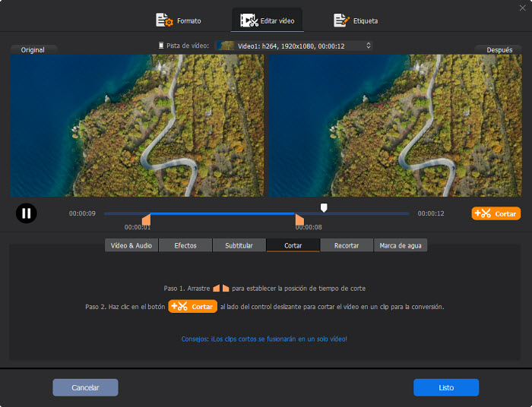Screen dimensions: 532x407
Task: Click the Formato document-gear icon
Action: point(164,21)
